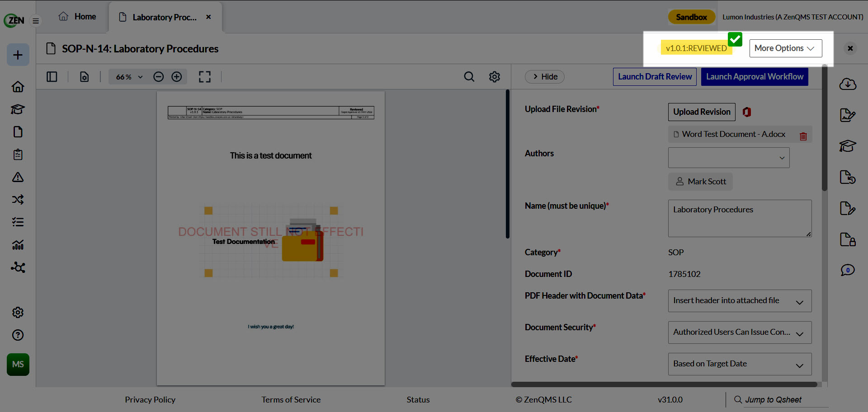Screen dimensions: 868x412
Task: Open the analytics chart sidebar icon
Action: (18, 244)
